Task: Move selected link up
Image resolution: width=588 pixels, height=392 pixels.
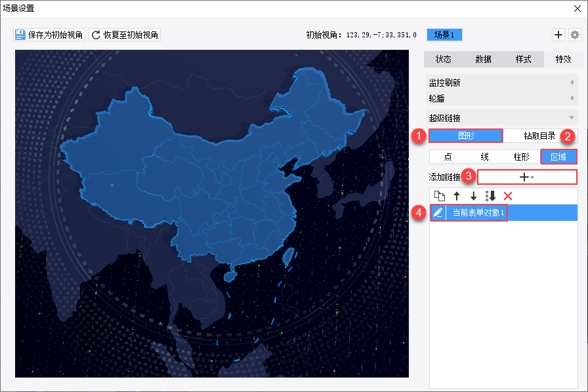Action: [456, 195]
